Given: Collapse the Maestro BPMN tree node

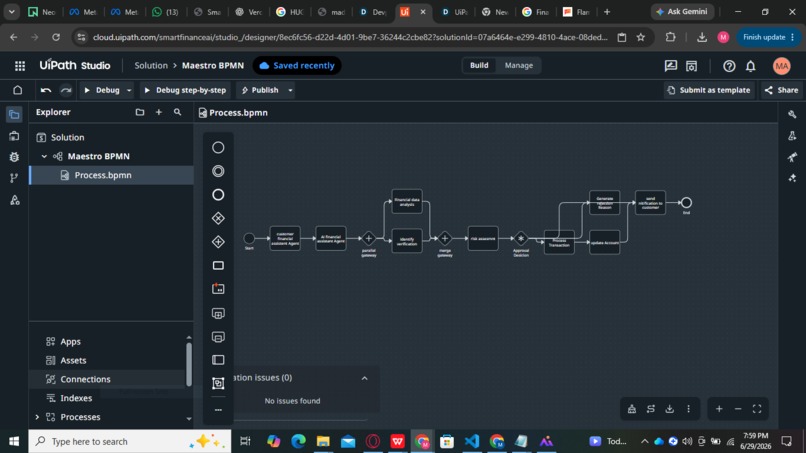Looking at the screenshot, I should pos(44,156).
